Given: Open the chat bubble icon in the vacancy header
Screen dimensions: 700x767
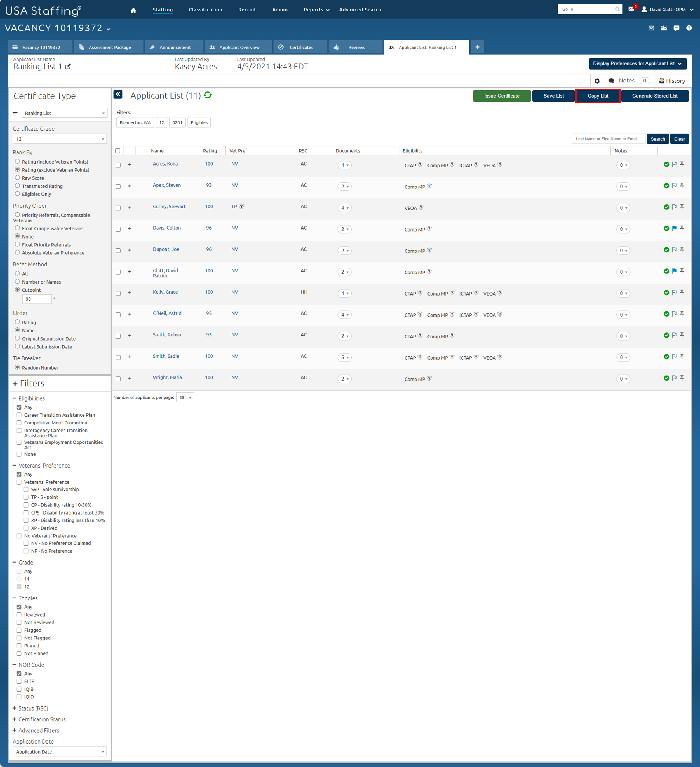Looking at the screenshot, I should (676, 28).
